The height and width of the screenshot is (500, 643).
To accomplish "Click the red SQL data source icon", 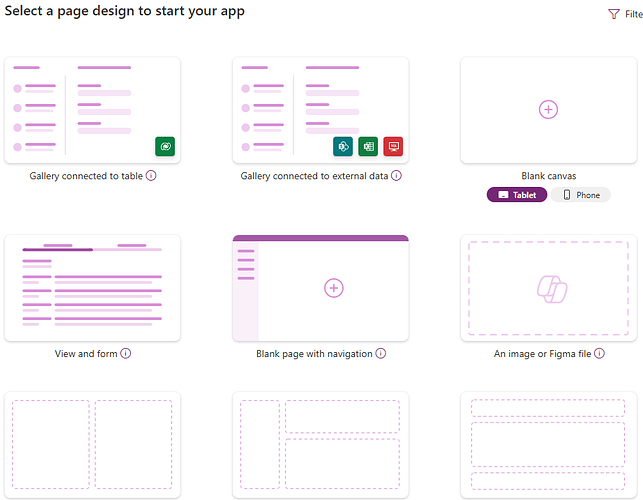I will [393, 146].
